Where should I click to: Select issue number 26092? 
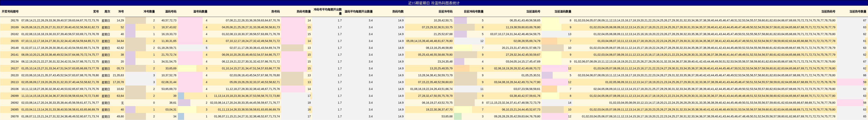14,103
